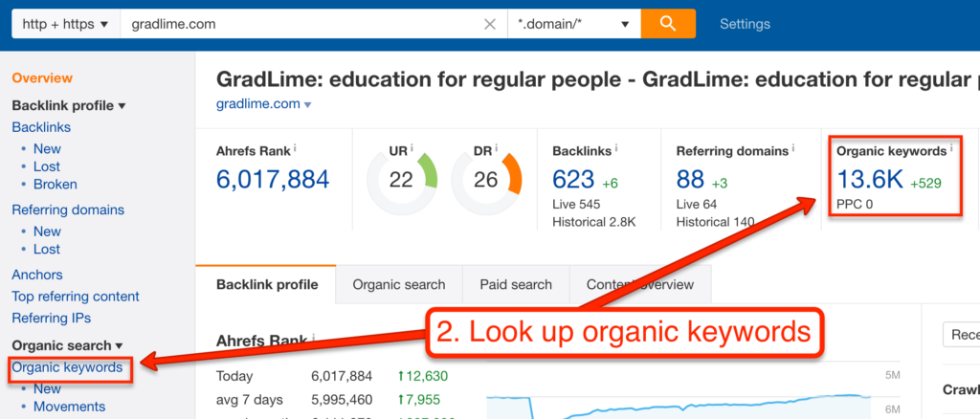Click the 623 backlinks count
Screen dimensions: 980x419
[x=573, y=180]
